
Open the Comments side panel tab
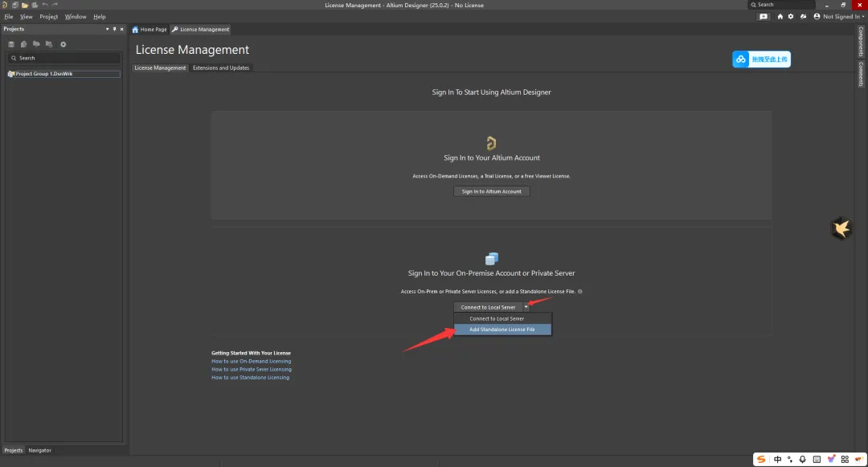861,74
